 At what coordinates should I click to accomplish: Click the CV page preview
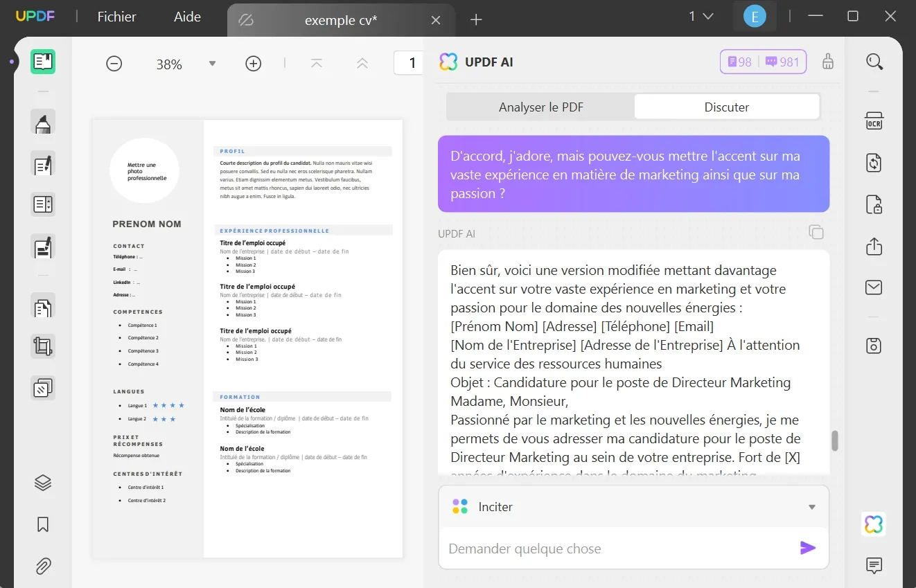click(x=247, y=339)
